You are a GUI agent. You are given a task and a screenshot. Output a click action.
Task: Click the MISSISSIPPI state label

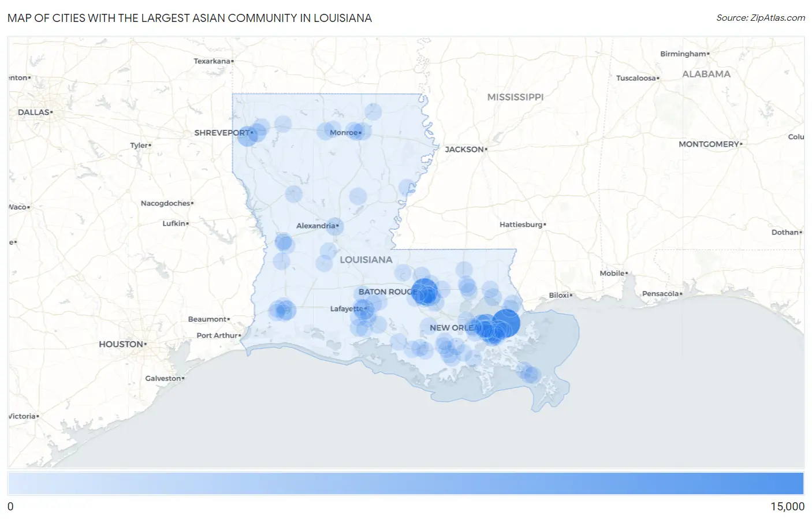click(x=515, y=97)
